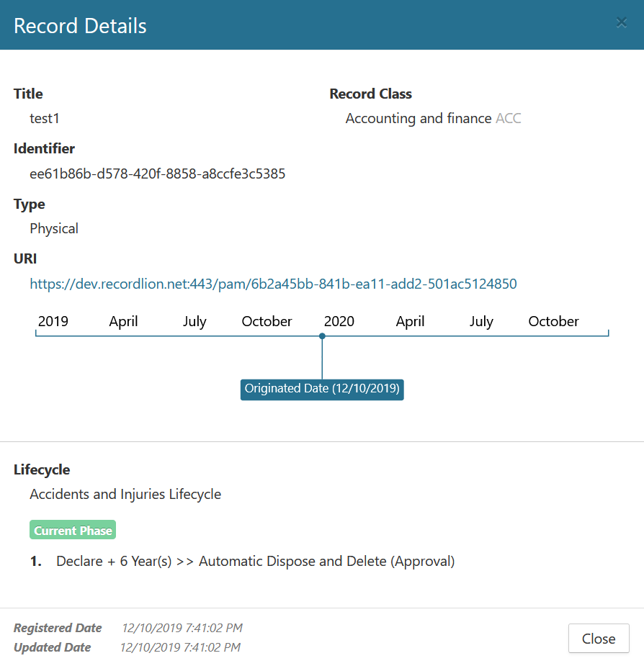Open the dev.recordlion.net URI link
644x666 pixels.
tap(273, 284)
